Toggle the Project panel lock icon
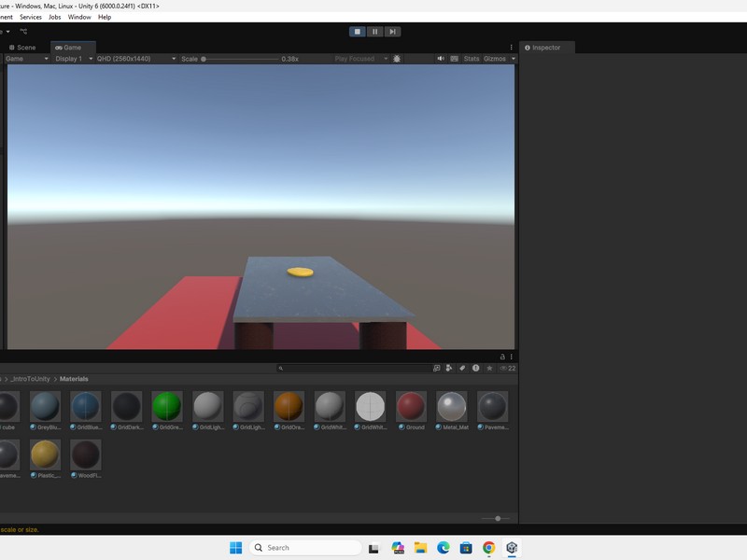Image resolution: width=747 pixels, height=560 pixels. tap(503, 357)
